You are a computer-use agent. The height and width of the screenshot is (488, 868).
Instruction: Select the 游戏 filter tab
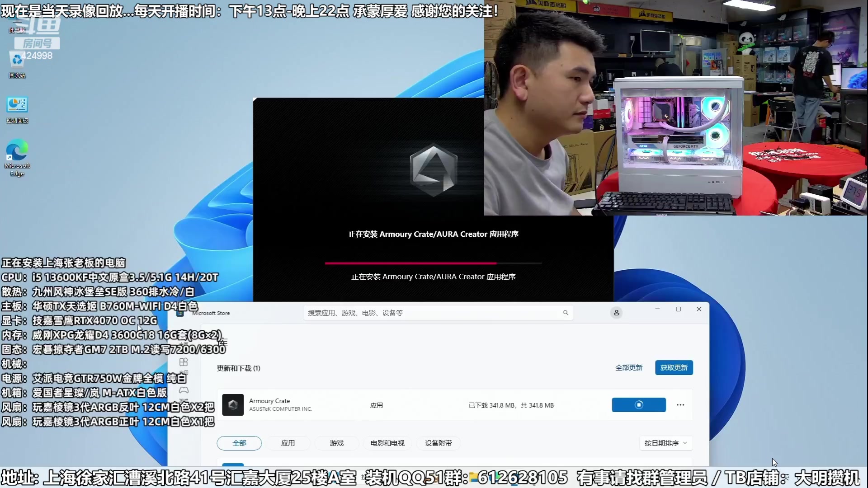point(337,443)
